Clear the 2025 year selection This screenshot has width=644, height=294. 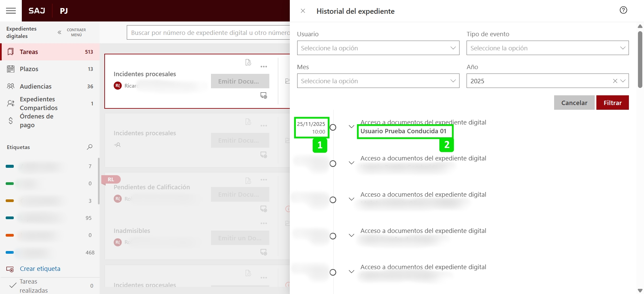pos(615,81)
